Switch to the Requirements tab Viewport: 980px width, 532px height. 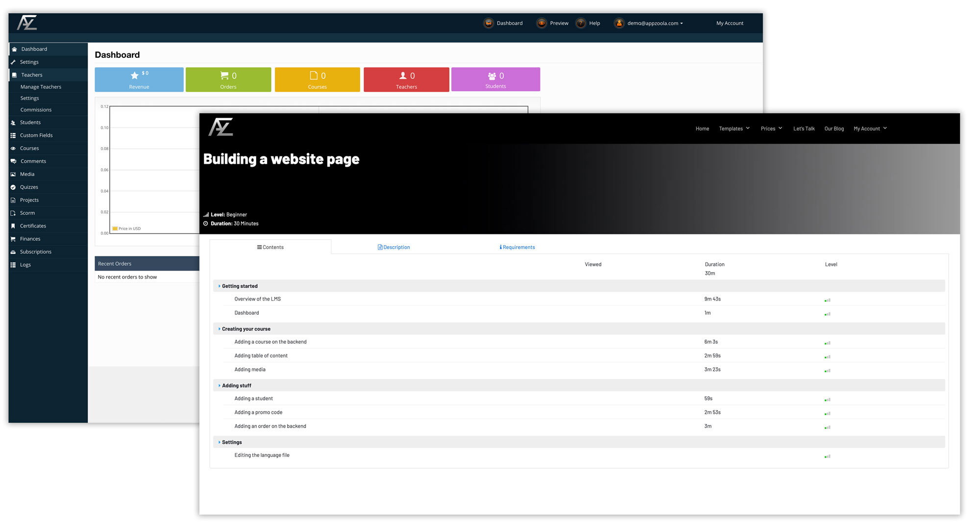(517, 247)
